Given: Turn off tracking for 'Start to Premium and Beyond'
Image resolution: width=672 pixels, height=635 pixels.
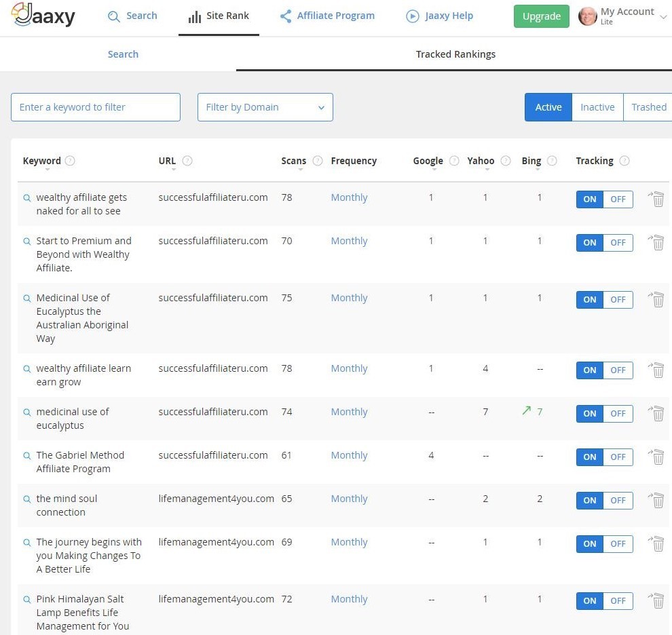Looking at the screenshot, I should point(618,242).
